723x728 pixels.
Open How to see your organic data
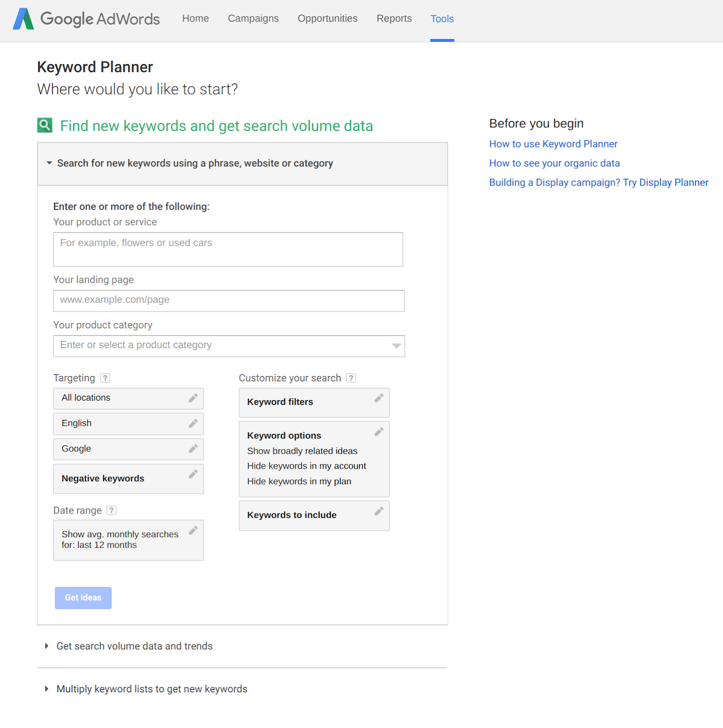[555, 163]
